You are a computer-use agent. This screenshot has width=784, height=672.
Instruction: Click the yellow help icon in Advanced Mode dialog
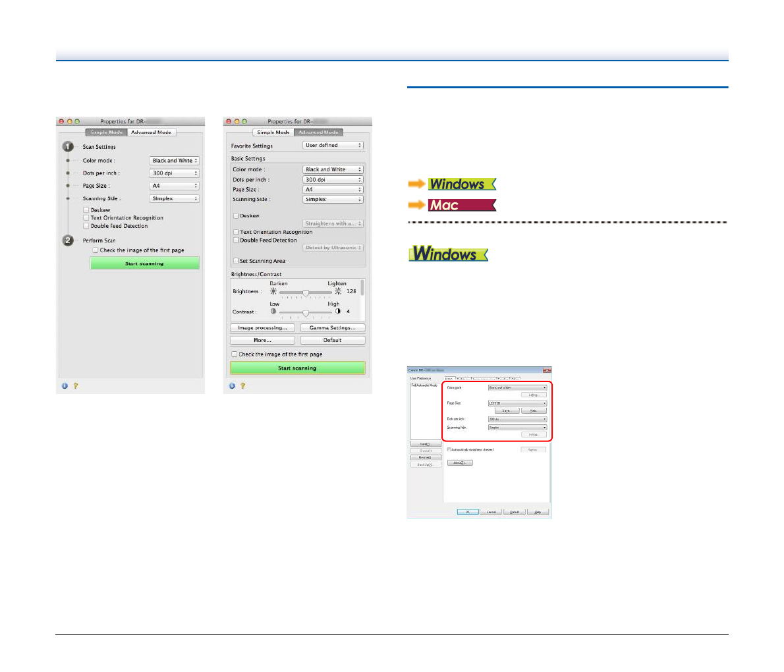[243, 386]
